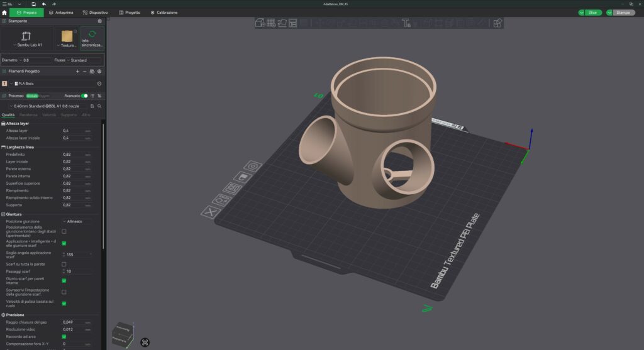644x350 pixels.
Task: Uncheck the Raccordo ad arco checkbox
Action: pyautogui.click(x=64, y=336)
